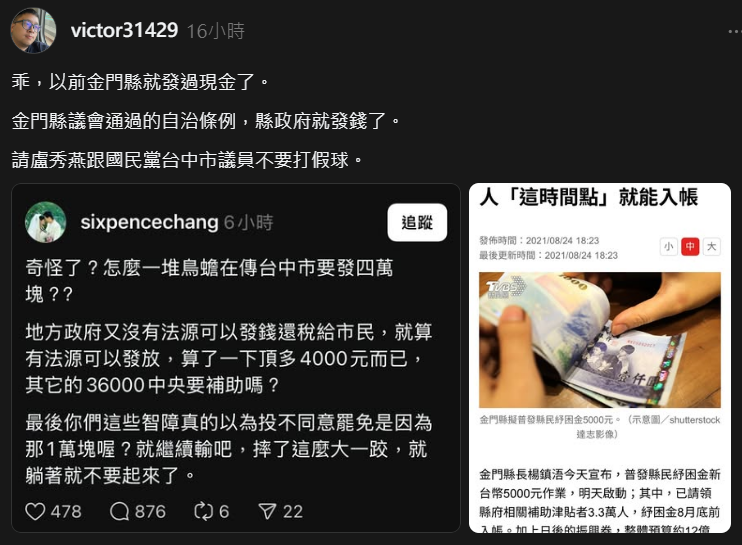Screen dimensions: 742x545
Task: Open the attached news article screenshot headline
Action: 589,197
